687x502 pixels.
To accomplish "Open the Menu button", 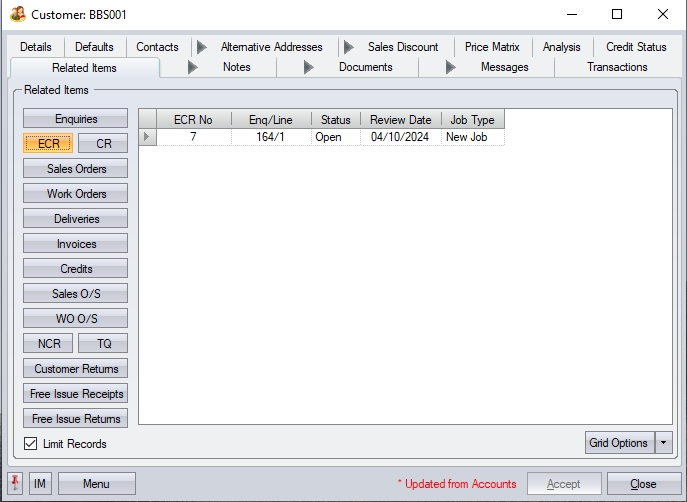I will 96,484.
